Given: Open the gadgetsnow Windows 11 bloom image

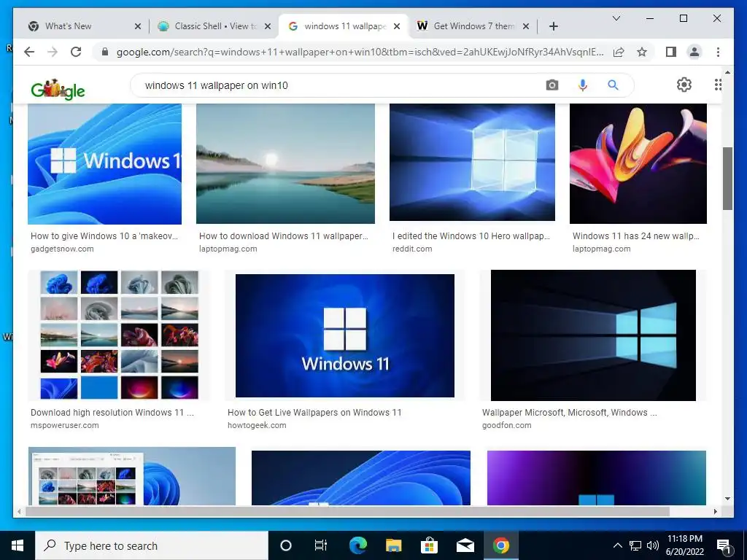Looking at the screenshot, I should [x=104, y=164].
